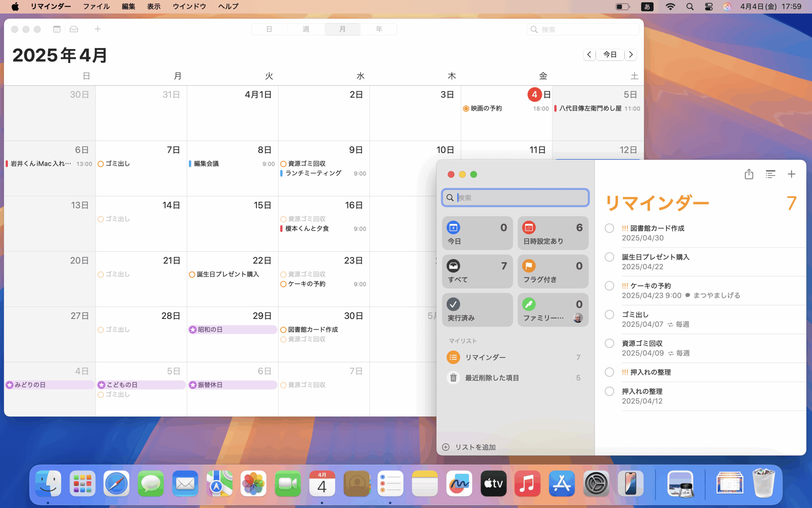Image resolution: width=812 pixels, height=508 pixels.
Task: Select 昭和の日 holiday on April 29
Action: coord(232,330)
